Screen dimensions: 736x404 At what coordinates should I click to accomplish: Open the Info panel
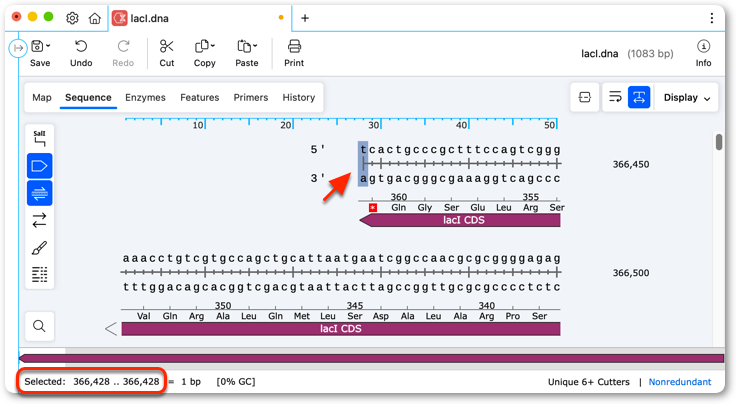coord(703,53)
